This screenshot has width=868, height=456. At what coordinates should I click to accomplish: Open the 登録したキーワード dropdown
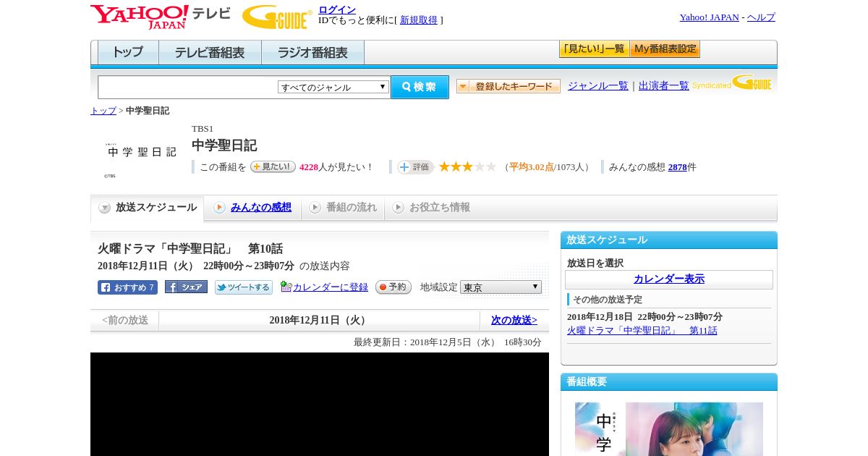coord(509,86)
